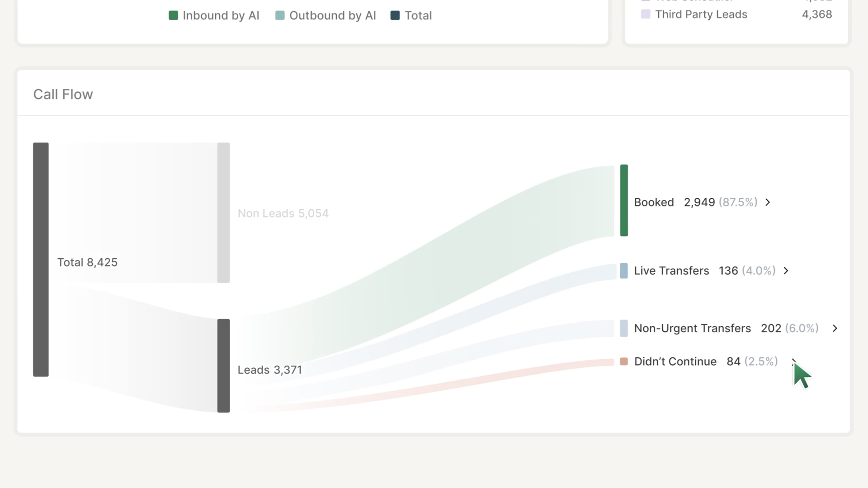Click the blue Live Transfers node

[624, 271]
